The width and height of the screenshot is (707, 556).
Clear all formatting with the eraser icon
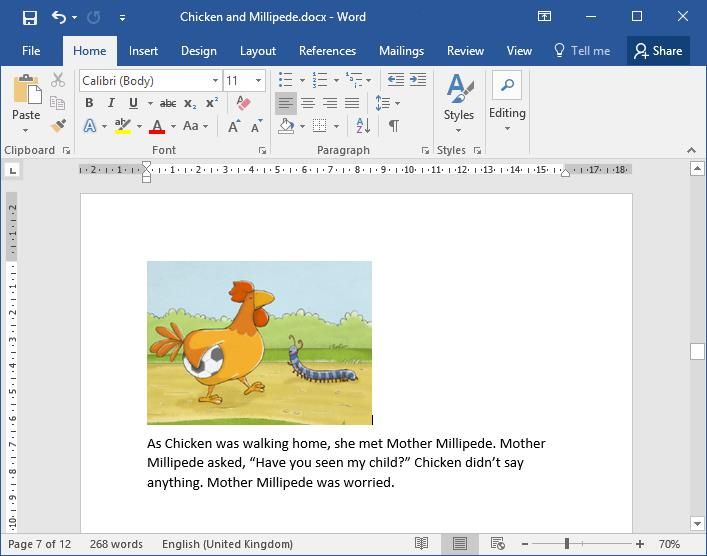click(243, 103)
